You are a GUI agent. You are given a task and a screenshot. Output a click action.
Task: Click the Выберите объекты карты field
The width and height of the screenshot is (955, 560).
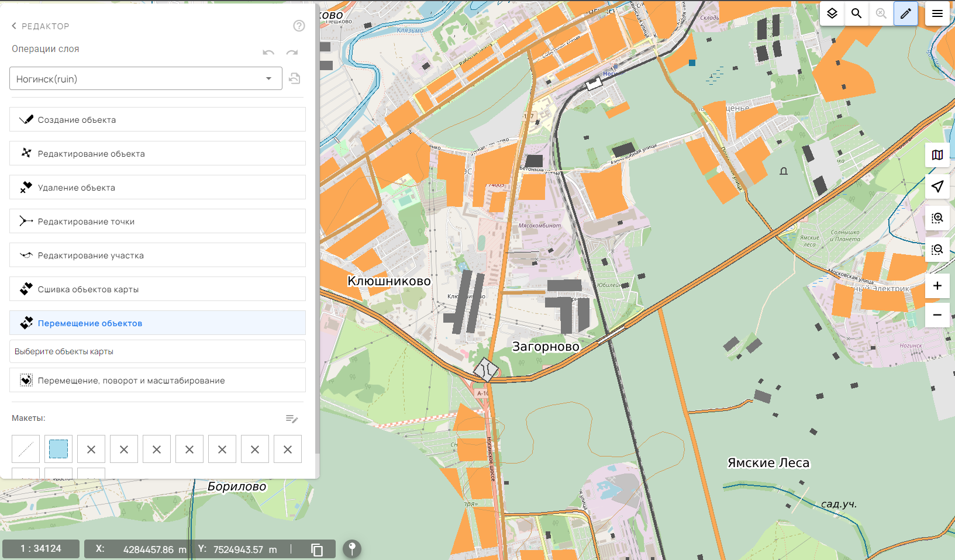coord(157,351)
